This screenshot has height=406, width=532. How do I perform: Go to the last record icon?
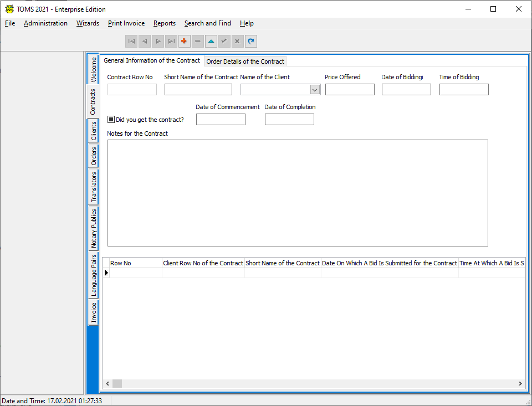171,41
